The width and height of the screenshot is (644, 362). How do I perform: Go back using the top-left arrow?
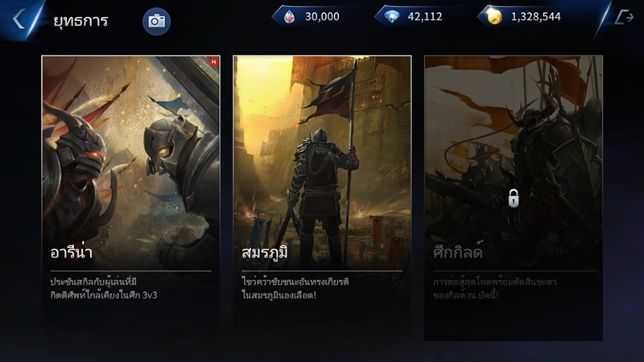click(x=19, y=19)
